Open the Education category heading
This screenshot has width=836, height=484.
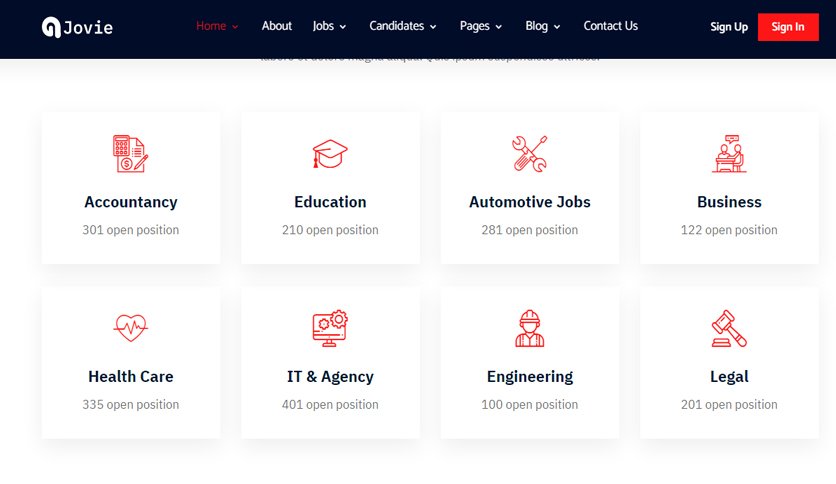click(x=330, y=202)
